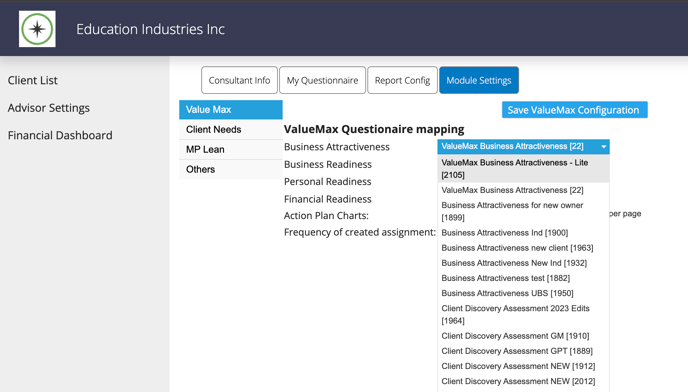688x392 pixels.
Task: Select the Value Max module
Action: [231, 110]
